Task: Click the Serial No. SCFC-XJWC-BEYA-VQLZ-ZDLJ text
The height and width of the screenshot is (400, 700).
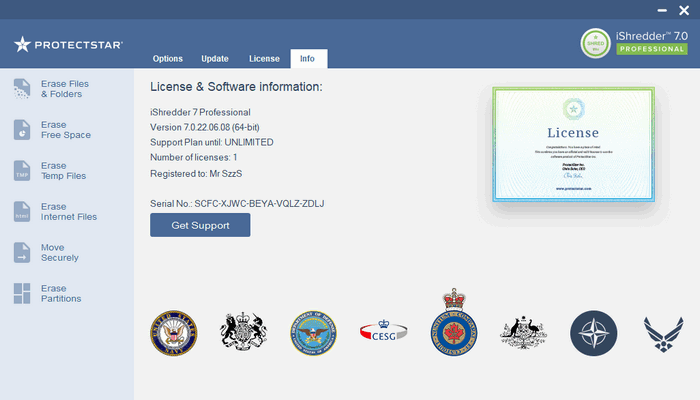Action: (x=237, y=204)
